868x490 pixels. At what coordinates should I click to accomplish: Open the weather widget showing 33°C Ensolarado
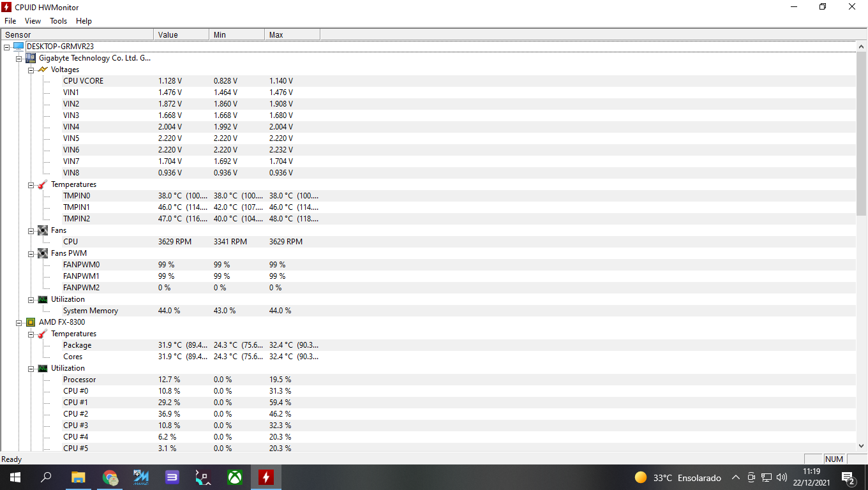coord(678,477)
